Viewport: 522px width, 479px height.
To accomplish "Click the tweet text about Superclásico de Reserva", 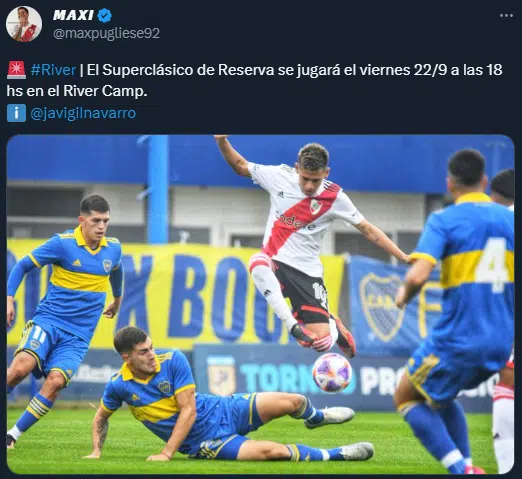I will tap(254, 80).
